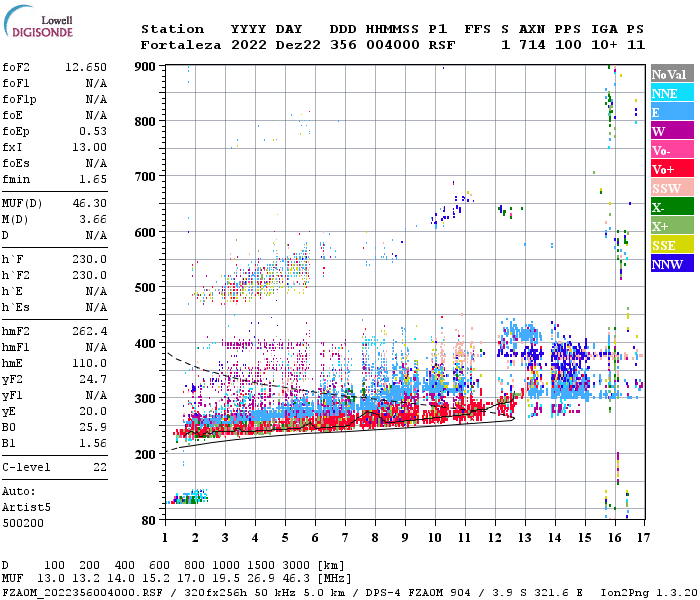Click day number 356 in header
Screen dimensions: 700x600
[x=343, y=45]
